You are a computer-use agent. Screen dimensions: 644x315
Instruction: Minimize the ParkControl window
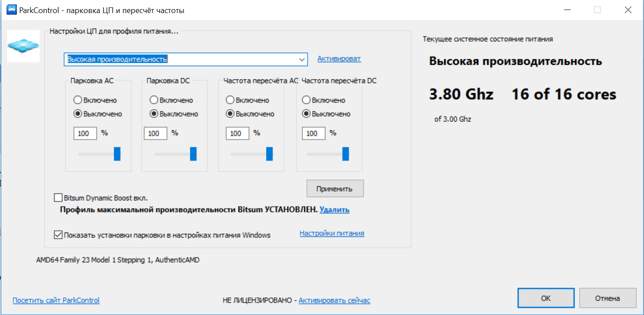pos(567,10)
